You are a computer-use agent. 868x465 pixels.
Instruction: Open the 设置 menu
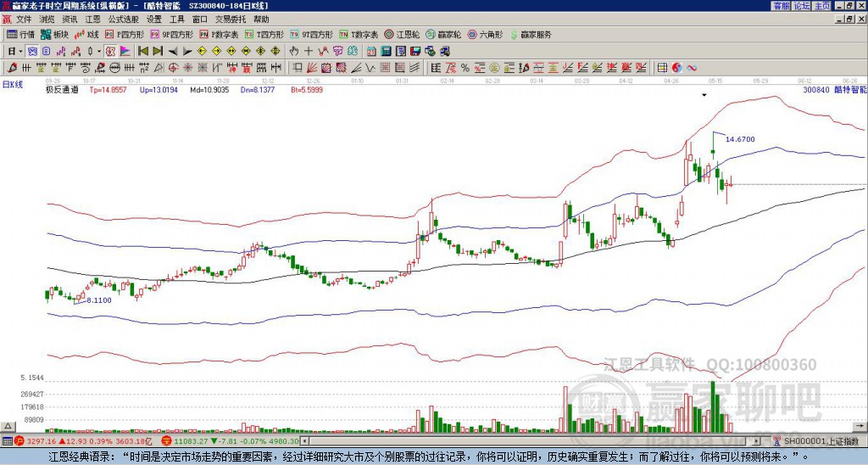tap(154, 20)
